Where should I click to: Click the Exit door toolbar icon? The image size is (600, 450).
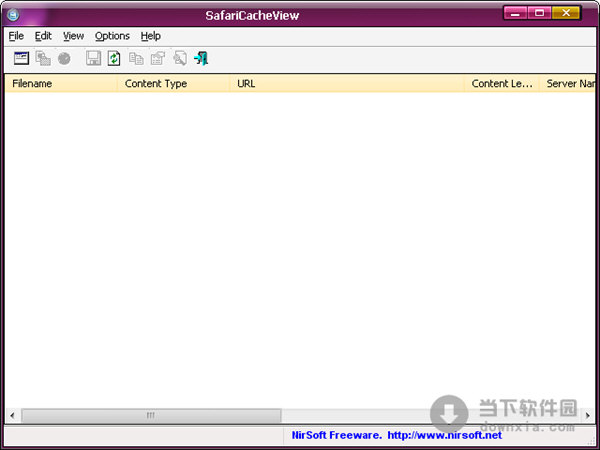pos(201,59)
